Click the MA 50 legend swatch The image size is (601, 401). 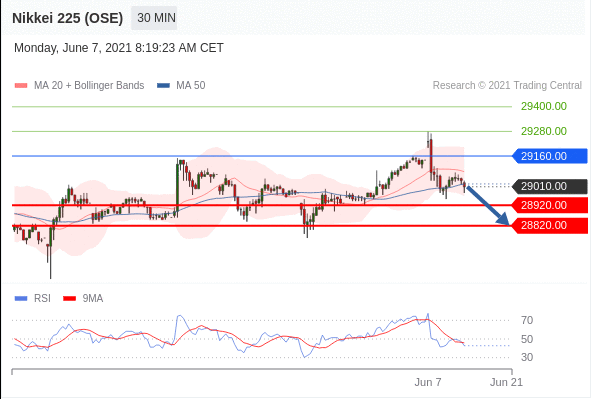[x=163, y=85]
